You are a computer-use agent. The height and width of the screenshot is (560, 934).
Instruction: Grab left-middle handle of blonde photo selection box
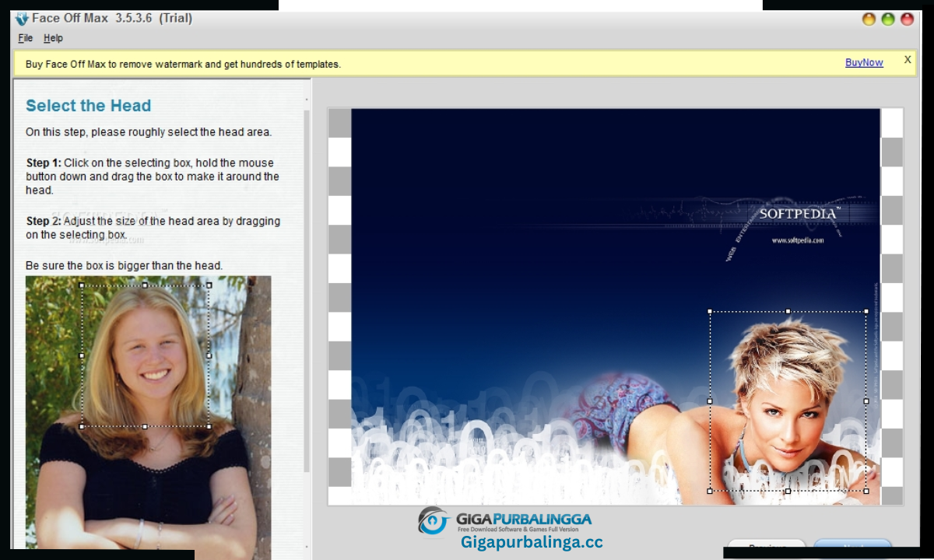(82, 355)
